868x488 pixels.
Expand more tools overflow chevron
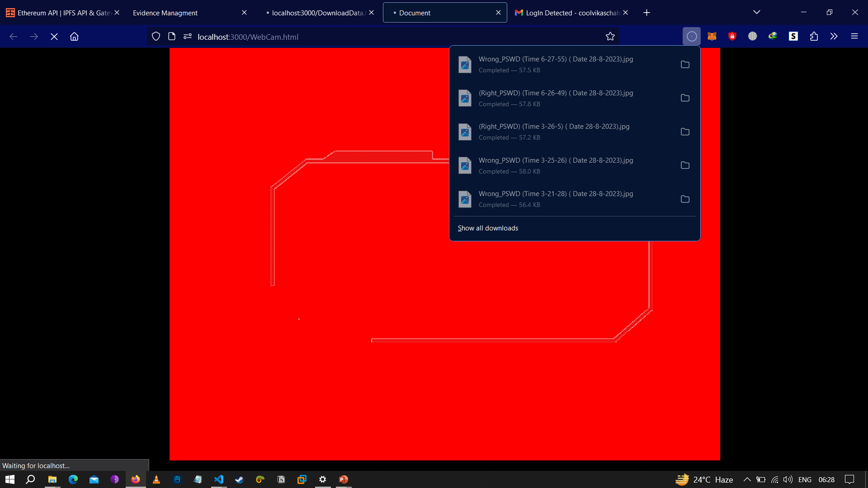834,37
